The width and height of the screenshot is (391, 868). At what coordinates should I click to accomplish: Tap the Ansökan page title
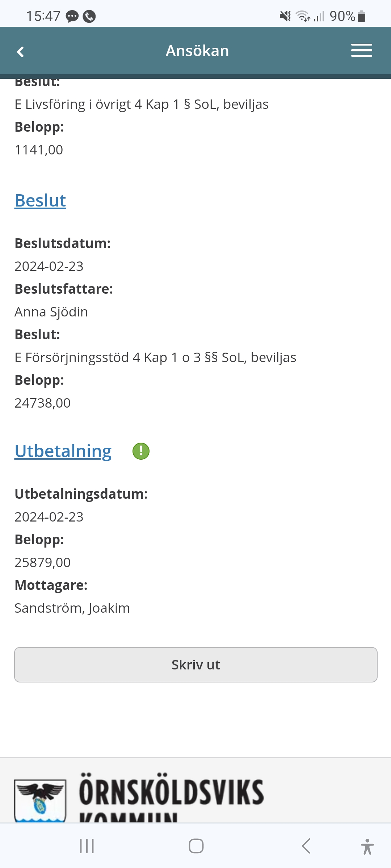[197, 51]
